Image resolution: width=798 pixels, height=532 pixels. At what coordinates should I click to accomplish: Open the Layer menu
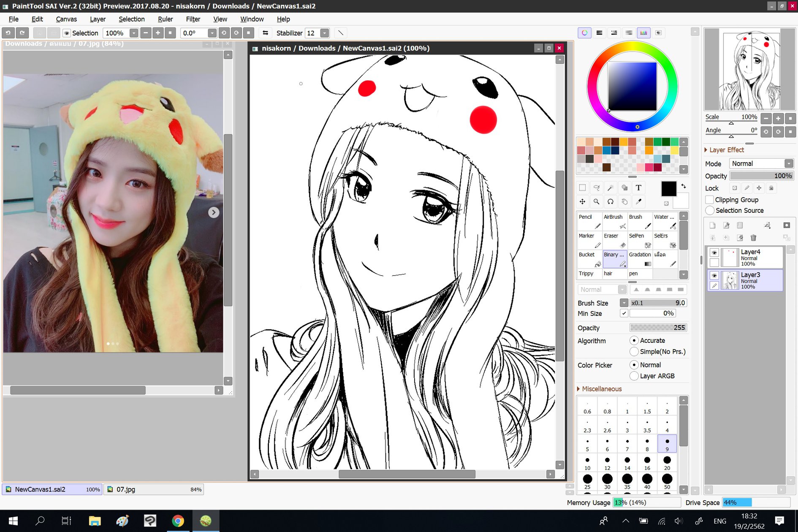[98, 19]
